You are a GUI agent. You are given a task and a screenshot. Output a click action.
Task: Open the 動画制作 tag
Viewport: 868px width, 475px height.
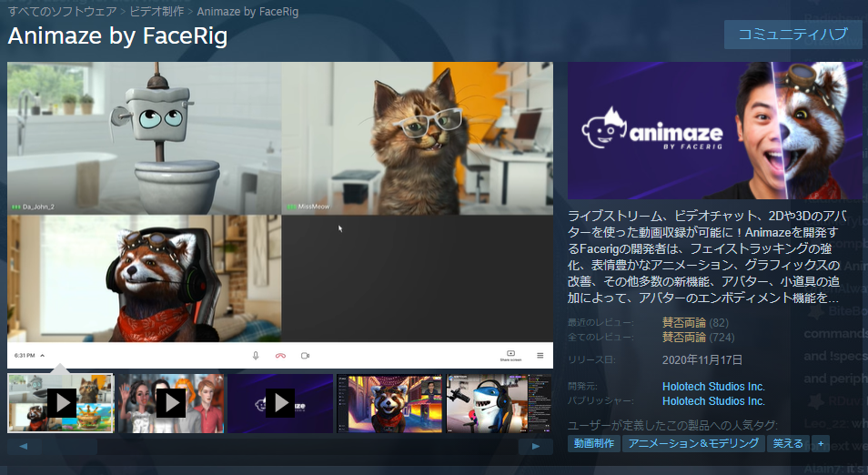[x=594, y=443]
